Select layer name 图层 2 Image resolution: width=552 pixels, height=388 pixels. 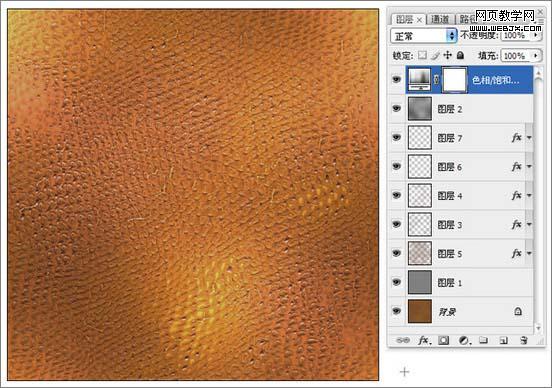[450, 109]
